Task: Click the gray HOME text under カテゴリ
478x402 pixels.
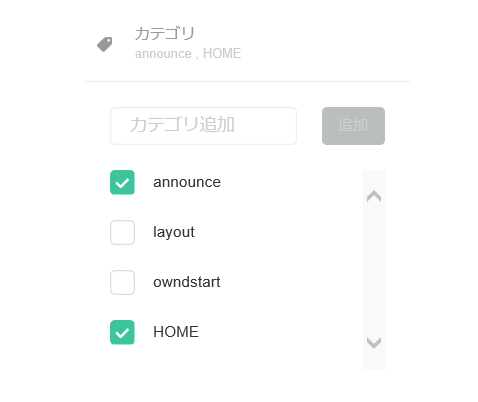Action: click(222, 53)
